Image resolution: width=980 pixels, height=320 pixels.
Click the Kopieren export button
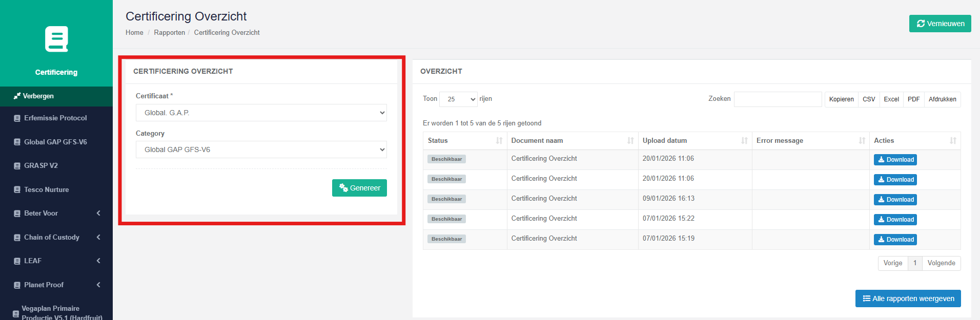coord(841,99)
